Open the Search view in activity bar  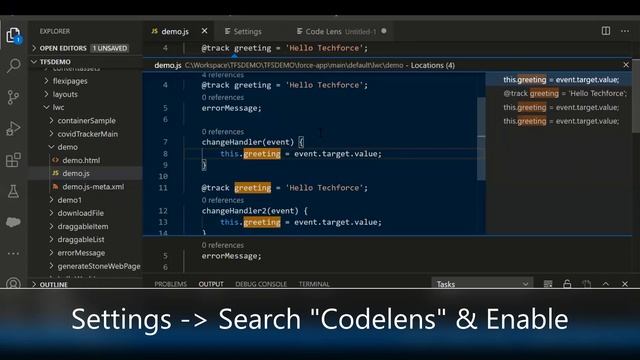pos(13,65)
